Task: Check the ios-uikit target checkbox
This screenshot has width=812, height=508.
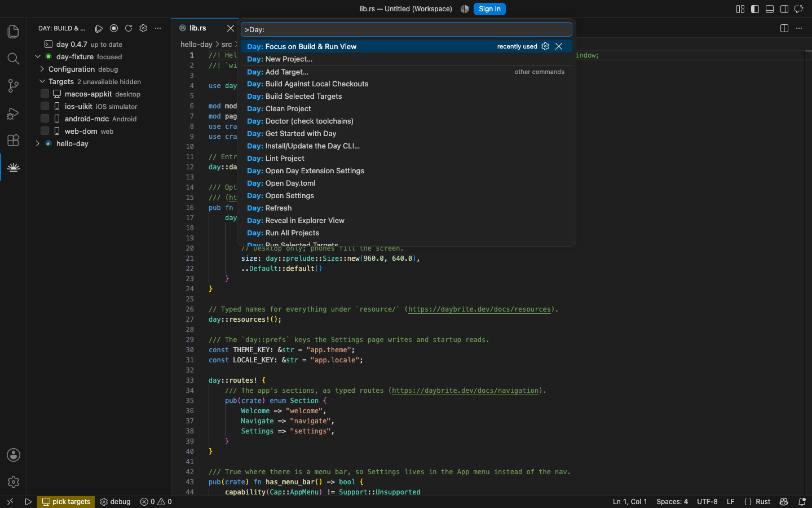Action: [x=45, y=106]
